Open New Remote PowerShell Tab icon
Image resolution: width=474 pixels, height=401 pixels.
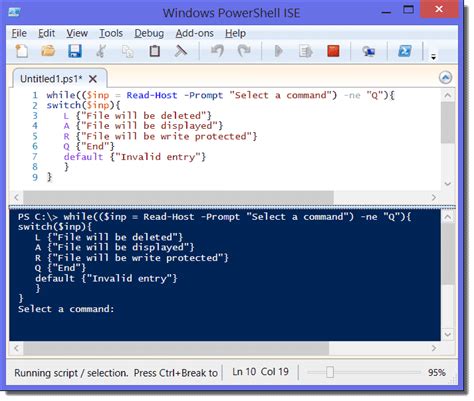pos(369,51)
